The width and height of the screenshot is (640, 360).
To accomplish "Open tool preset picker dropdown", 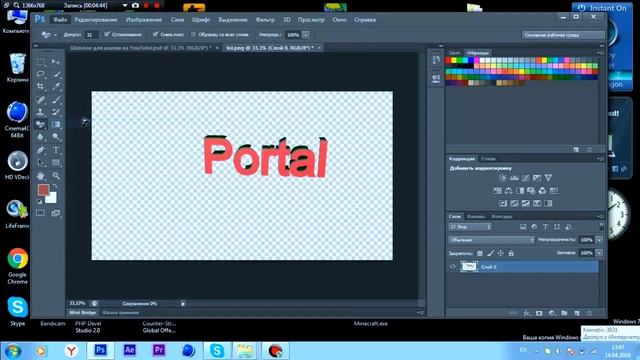I will tap(55, 35).
